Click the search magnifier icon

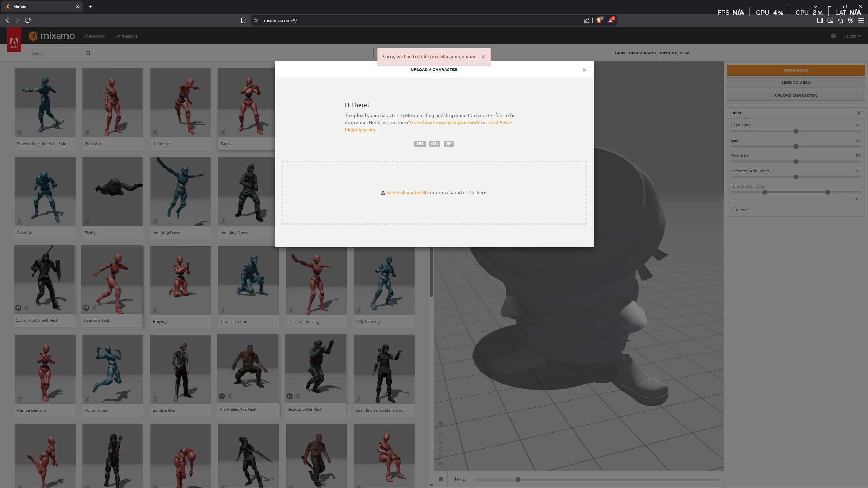point(88,53)
